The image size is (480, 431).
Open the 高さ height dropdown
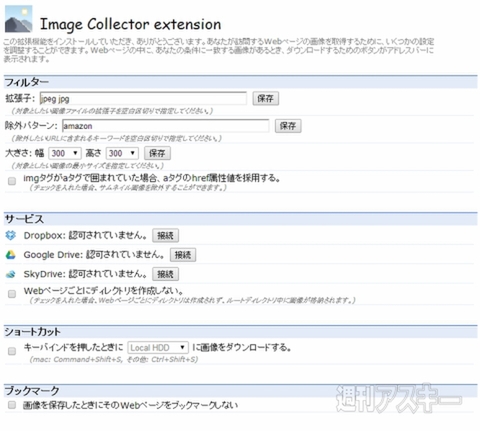click(122, 153)
